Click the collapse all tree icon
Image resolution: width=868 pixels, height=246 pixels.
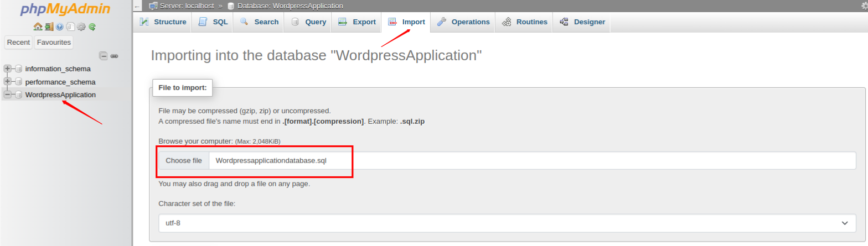point(103,56)
